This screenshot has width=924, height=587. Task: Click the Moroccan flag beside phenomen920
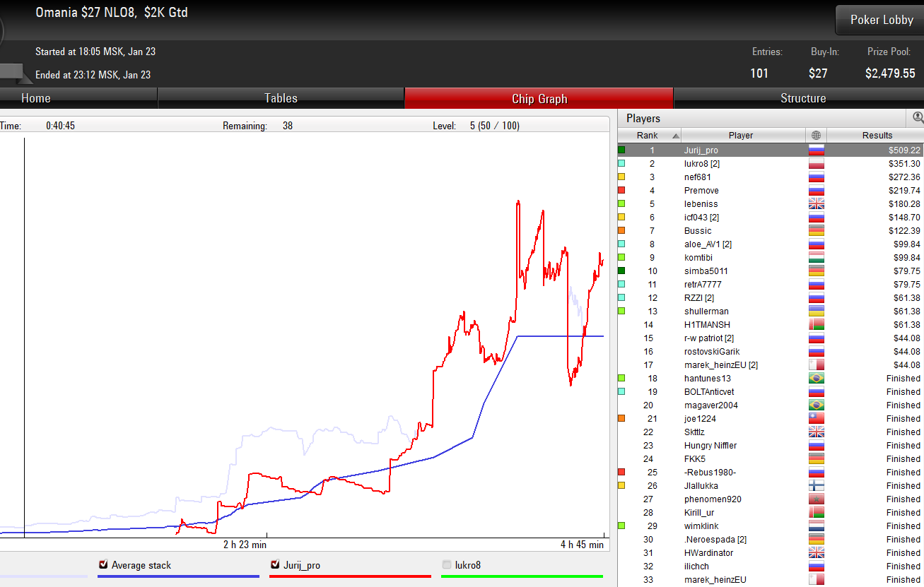817,499
